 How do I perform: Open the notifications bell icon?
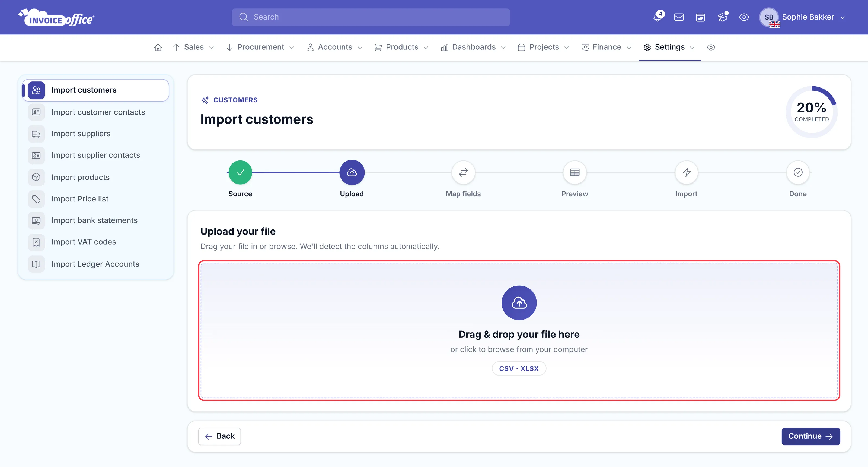[657, 17]
